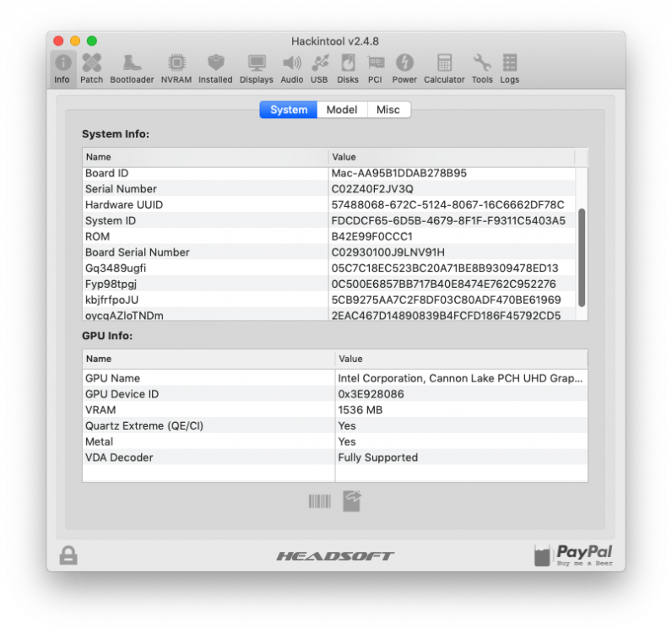Viewport: 672px width, 633px height.
Task: Click the System Info scrollbar thumb
Action: click(582, 258)
